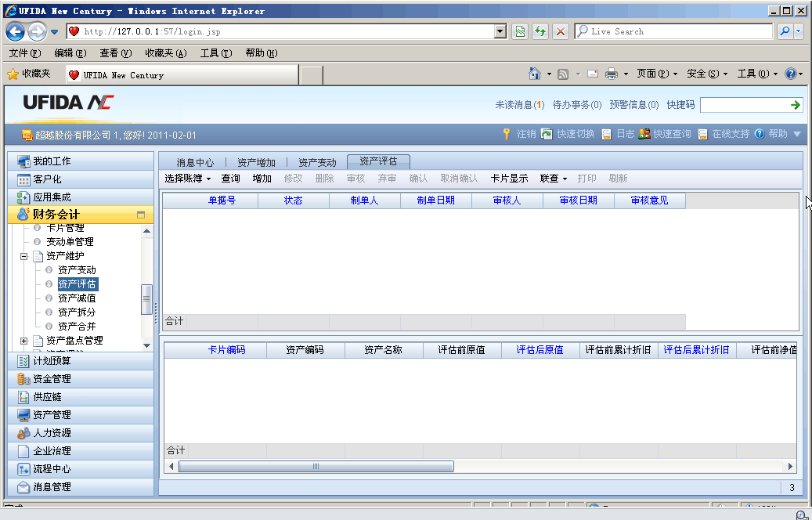Screen dimensions: 812x520
Task: Collapse the 资产维护 tree node
Action: pos(23,256)
